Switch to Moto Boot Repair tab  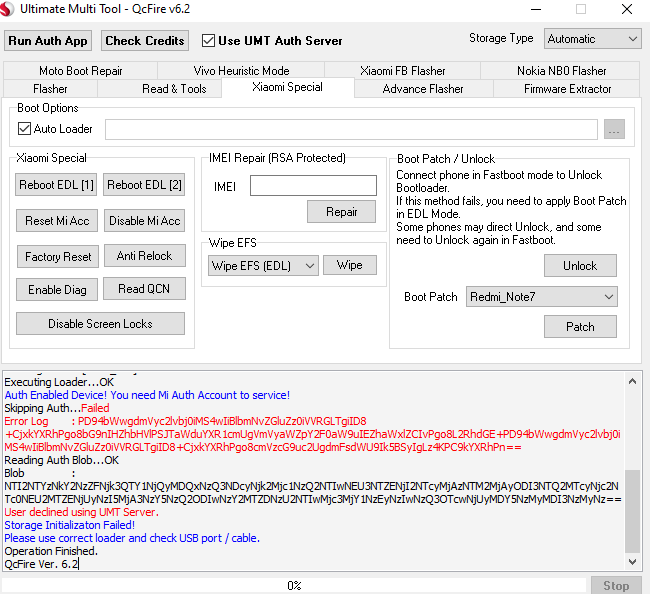pos(80,70)
